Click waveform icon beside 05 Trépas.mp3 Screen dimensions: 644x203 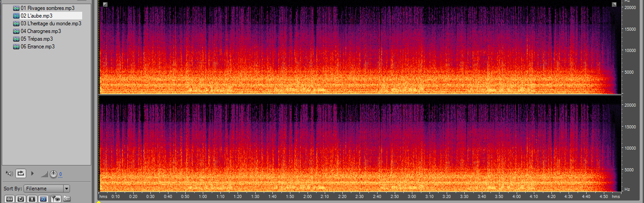pyautogui.click(x=16, y=39)
